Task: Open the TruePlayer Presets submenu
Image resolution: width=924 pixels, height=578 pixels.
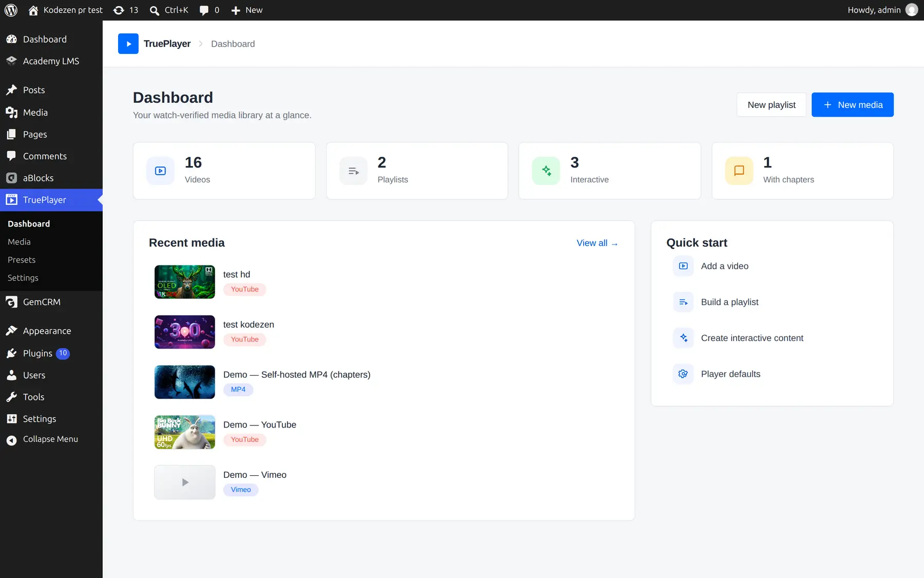Action: coord(22,260)
